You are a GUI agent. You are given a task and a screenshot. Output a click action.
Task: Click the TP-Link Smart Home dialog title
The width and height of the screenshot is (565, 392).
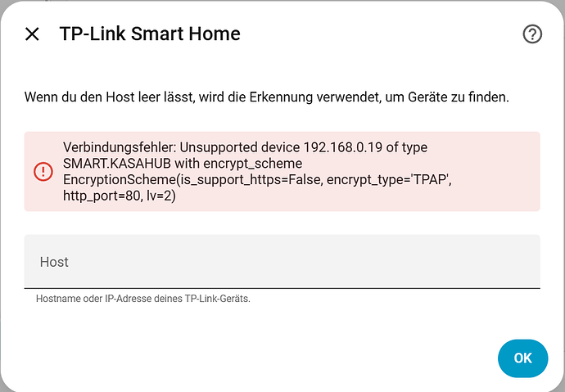[150, 34]
